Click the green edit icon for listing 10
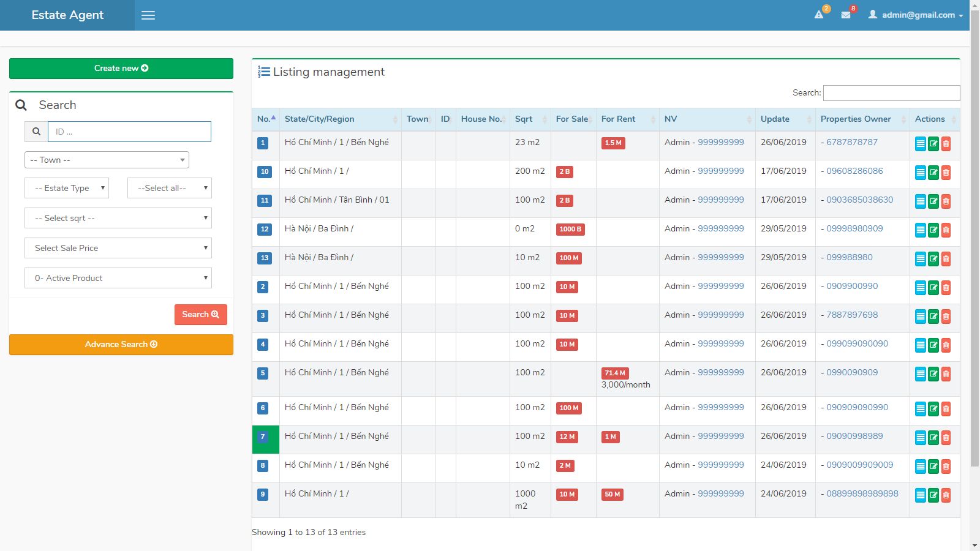This screenshot has height=551, width=980. (933, 173)
